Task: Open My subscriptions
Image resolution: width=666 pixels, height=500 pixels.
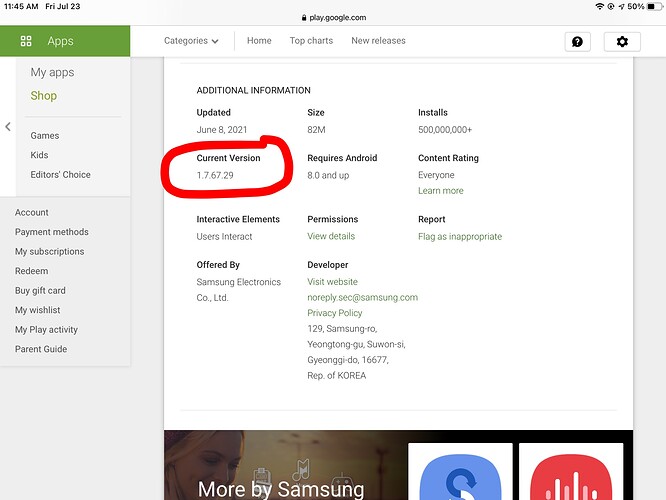Action: pos(50,251)
